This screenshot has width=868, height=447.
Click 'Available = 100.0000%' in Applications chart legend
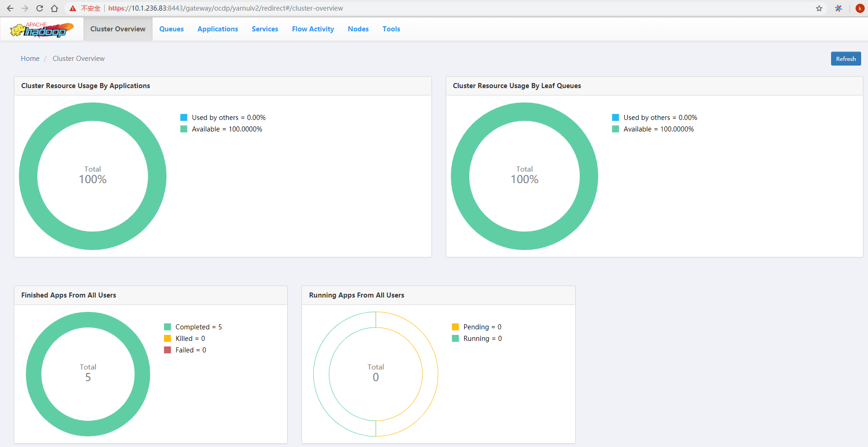pos(227,129)
